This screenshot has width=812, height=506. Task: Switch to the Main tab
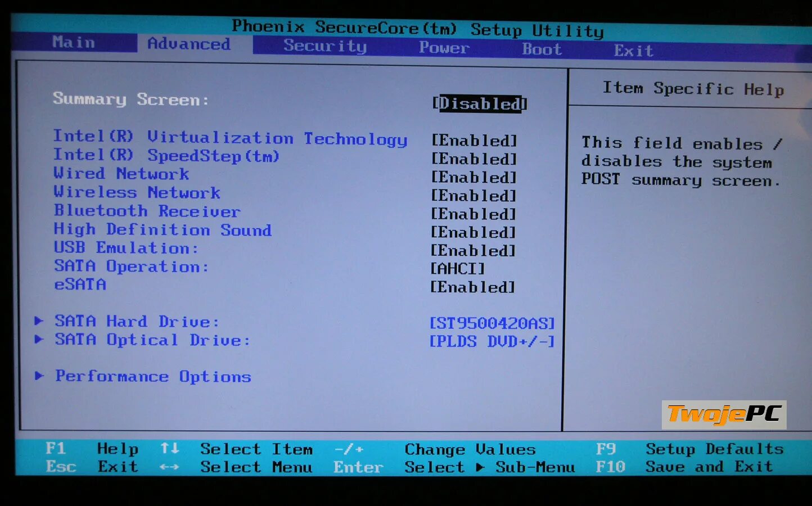click(74, 42)
